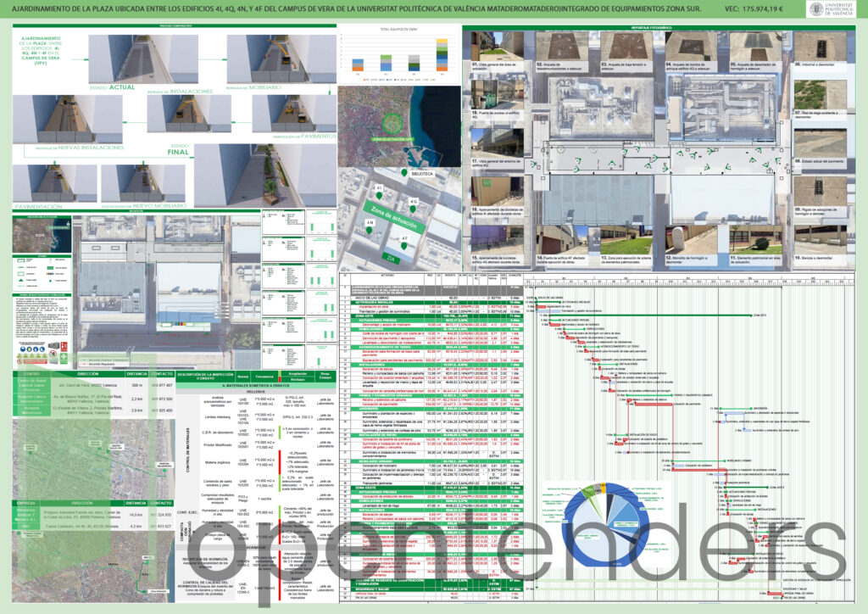The height and width of the screenshot is (614, 868).
Task: Click the Materia orgánica test row
Action: click(265, 462)
